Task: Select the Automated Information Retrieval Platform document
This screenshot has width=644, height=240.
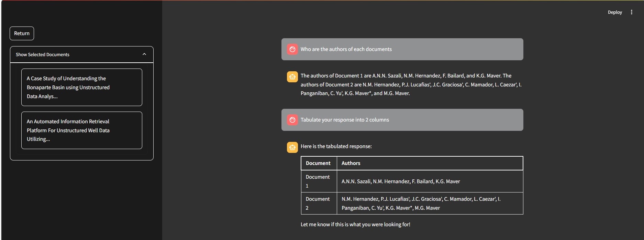Action: tap(81, 130)
